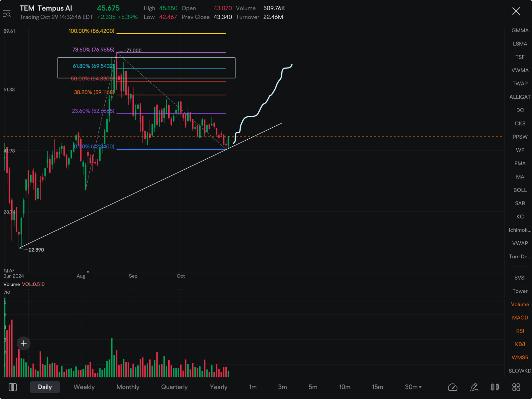Select the 3m interval

(x=282, y=387)
